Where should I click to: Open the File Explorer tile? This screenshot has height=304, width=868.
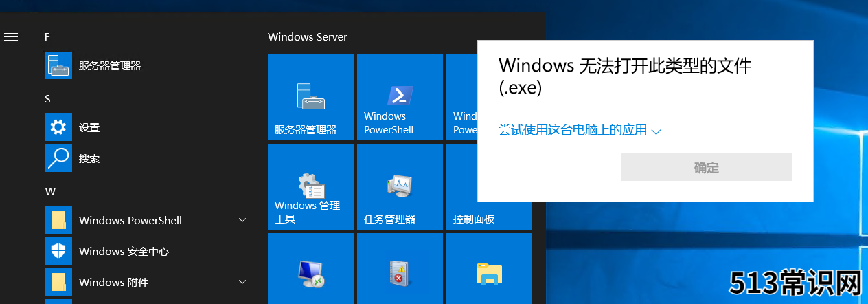[x=489, y=269]
